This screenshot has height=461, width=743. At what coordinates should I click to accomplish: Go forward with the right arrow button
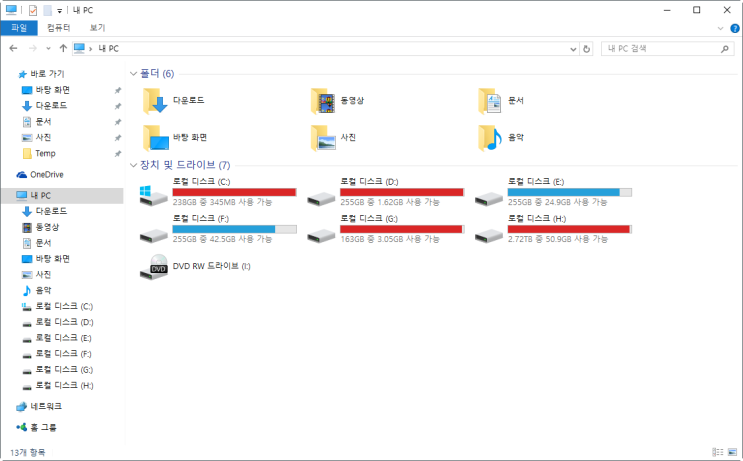point(33,48)
